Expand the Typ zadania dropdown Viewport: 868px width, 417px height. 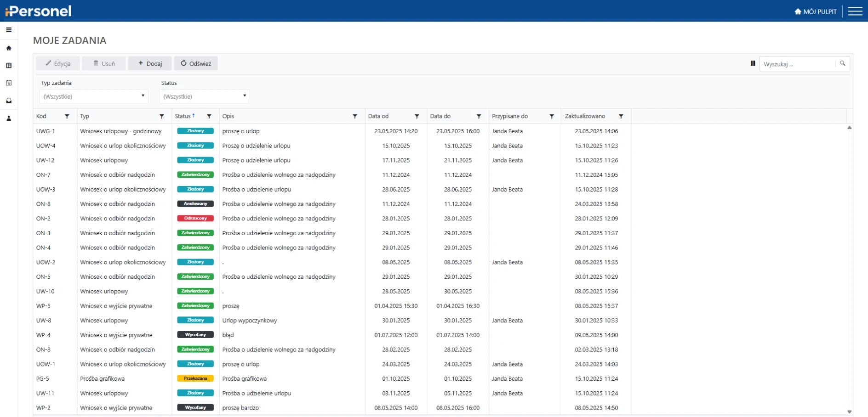tap(94, 96)
